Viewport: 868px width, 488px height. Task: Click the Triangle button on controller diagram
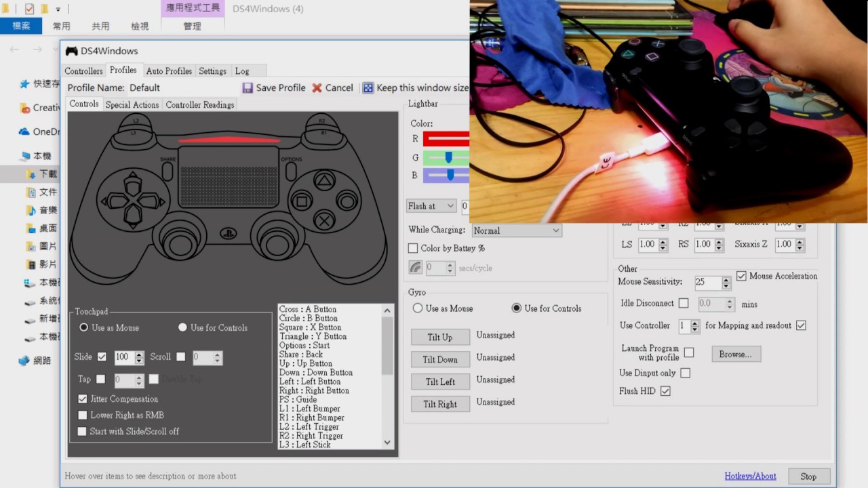point(325,181)
